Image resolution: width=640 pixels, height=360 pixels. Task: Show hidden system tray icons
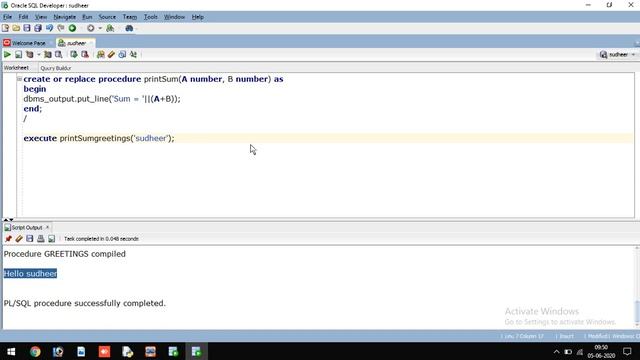coord(556,352)
